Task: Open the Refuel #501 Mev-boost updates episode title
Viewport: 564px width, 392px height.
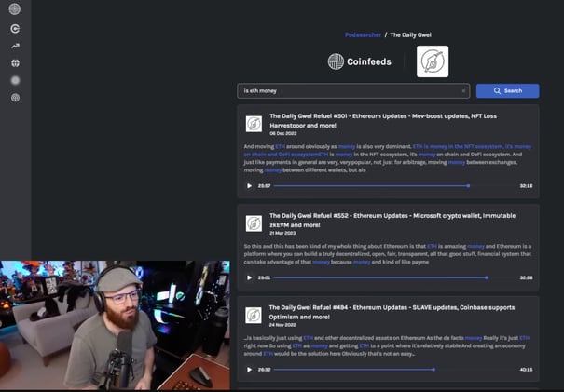Action: (x=383, y=121)
